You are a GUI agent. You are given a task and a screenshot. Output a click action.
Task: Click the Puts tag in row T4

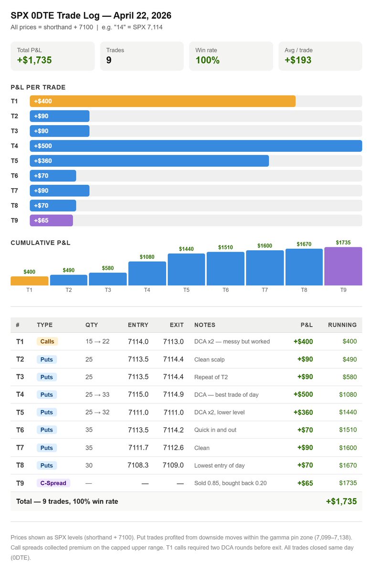tap(47, 394)
